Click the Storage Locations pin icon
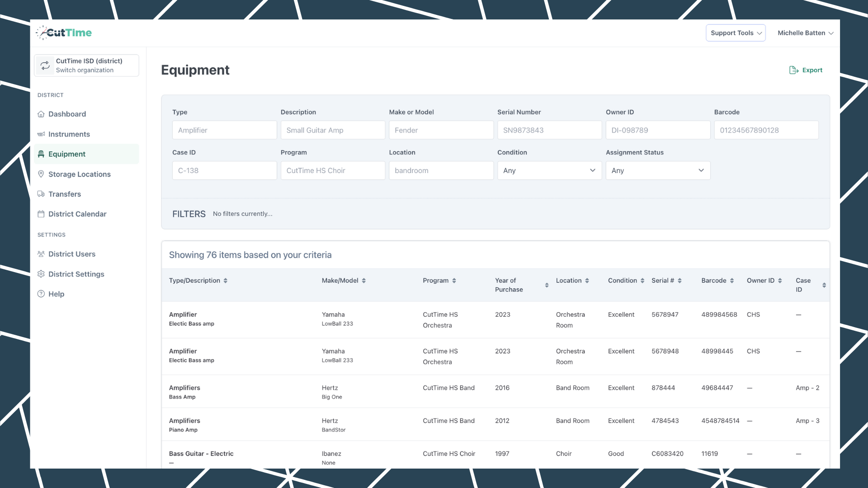This screenshot has width=868, height=488. point(41,174)
